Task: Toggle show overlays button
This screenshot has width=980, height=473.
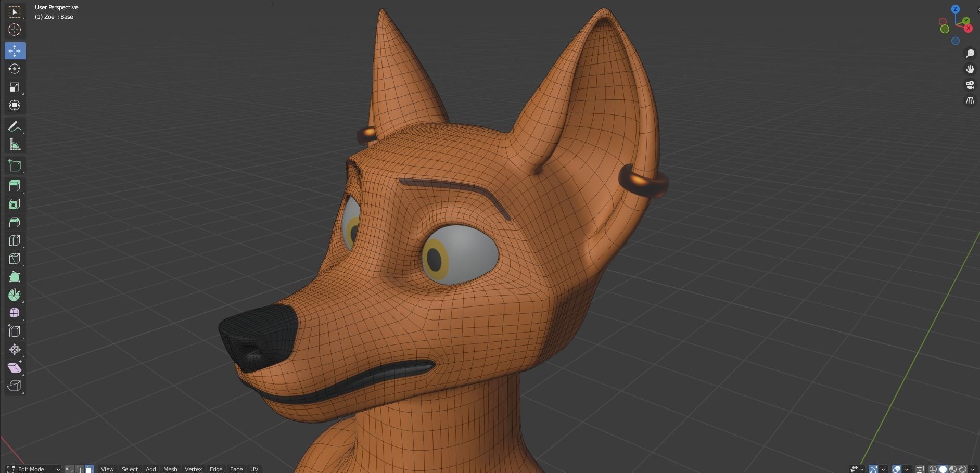Action: [x=897, y=469]
